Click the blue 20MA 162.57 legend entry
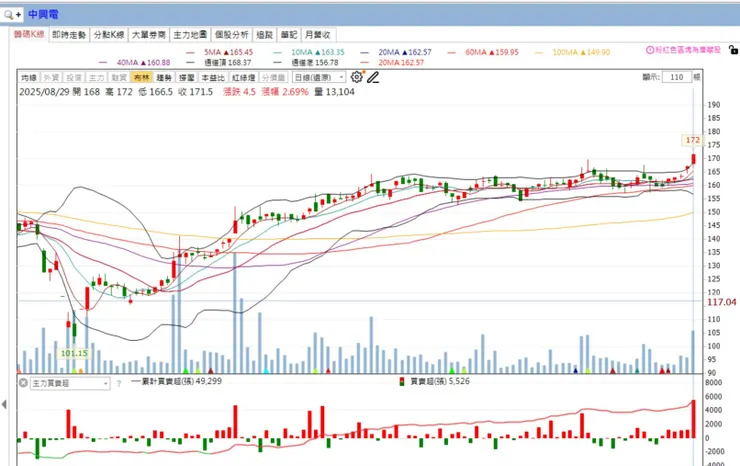This screenshot has width=740, height=466. (x=405, y=52)
